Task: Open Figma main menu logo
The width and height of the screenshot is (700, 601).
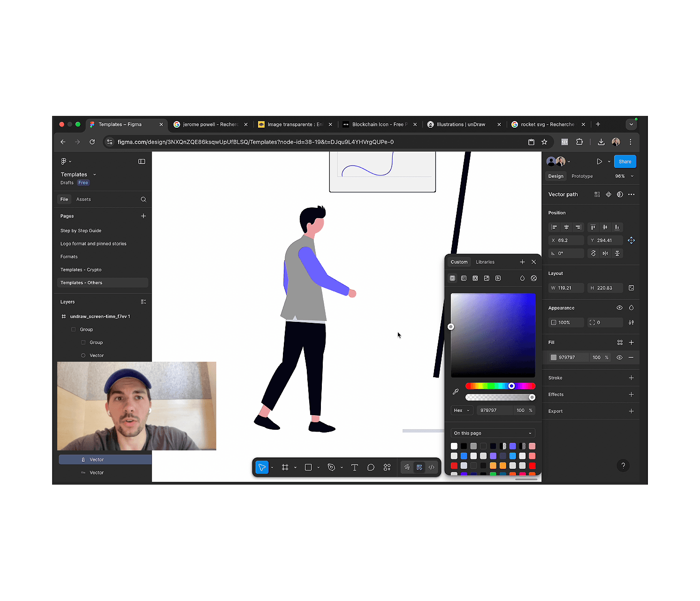Action: [x=64, y=161]
